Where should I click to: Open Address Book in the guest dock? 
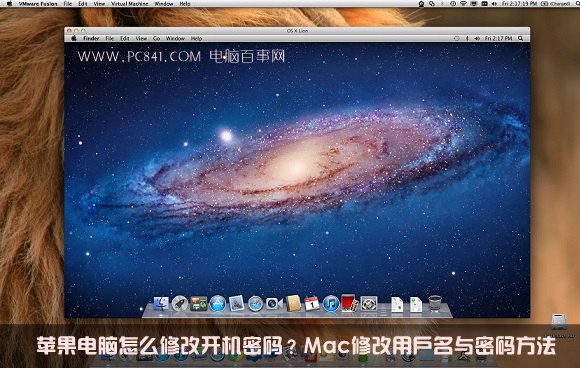(x=293, y=303)
